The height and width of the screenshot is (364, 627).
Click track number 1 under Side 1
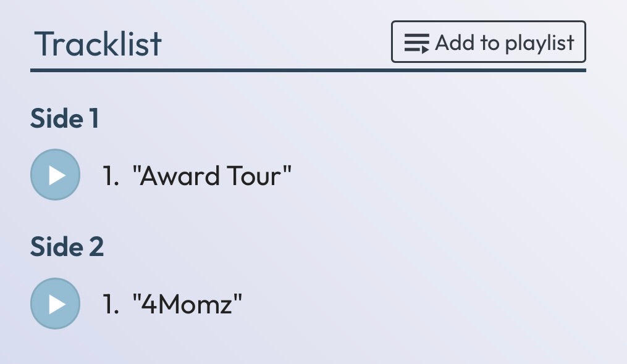tap(111, 176)
